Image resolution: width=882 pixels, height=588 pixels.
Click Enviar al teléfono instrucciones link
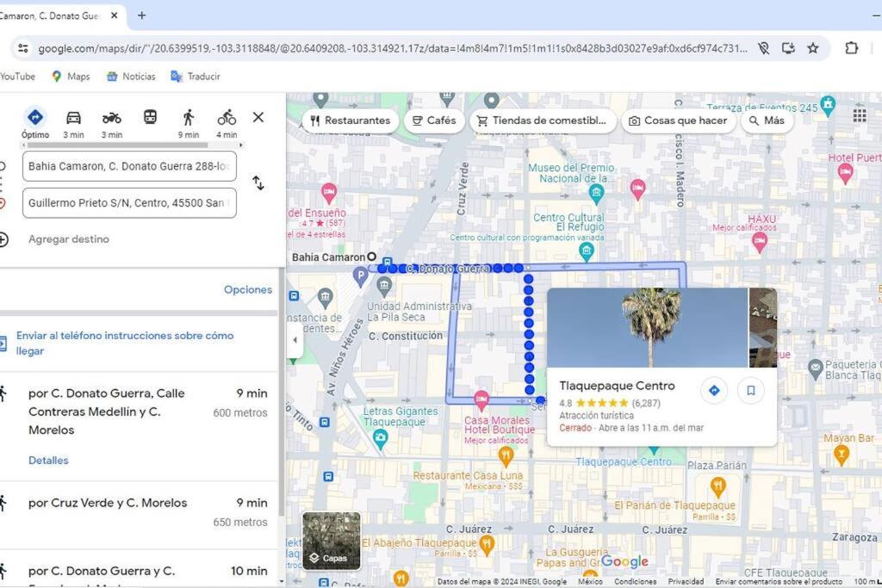click(x=125, y=343)
